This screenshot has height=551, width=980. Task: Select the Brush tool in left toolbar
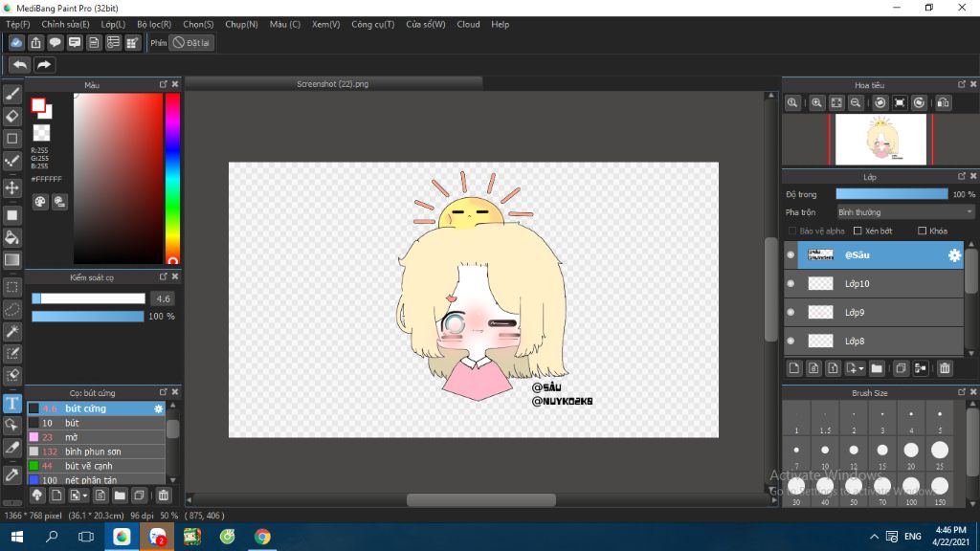click(11, 94)
